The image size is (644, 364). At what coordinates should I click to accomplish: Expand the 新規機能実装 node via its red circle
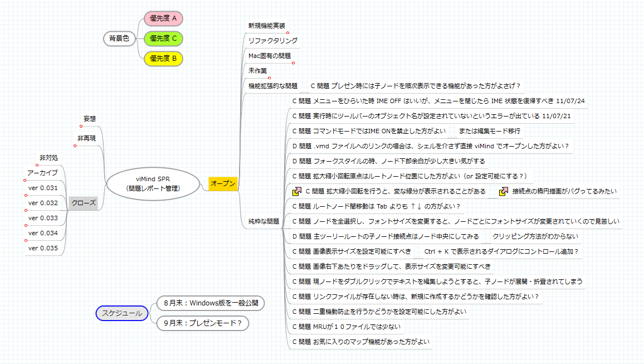287,33
